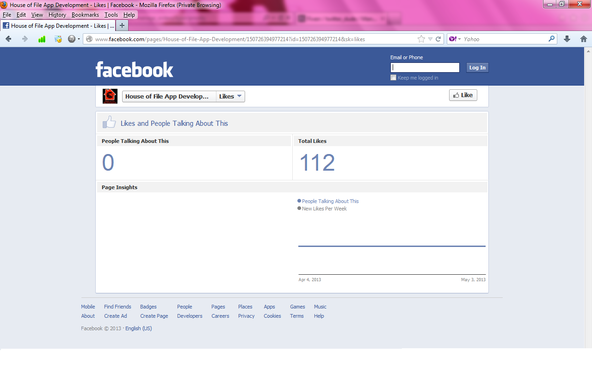Toggle Keep me logged in checkbox
This screenshot has height=370, width=592.
tap(393, 77)
